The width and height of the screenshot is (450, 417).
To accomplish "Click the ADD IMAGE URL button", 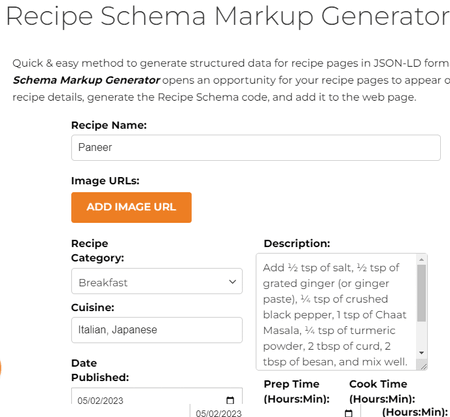I will tap(131, 207).
